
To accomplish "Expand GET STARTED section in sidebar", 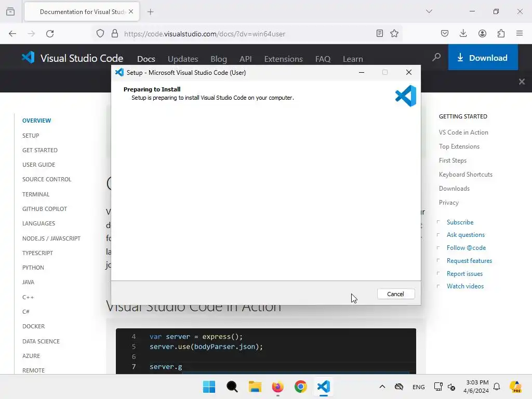I will point(40,150).
